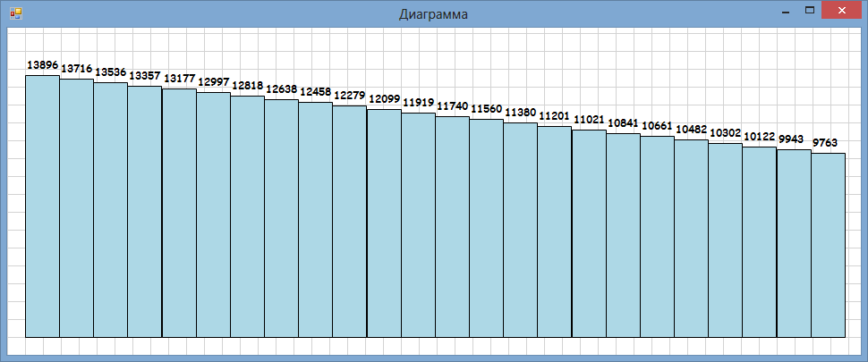Close the Диаграмма window
The image size is (868, 362).
842,11
